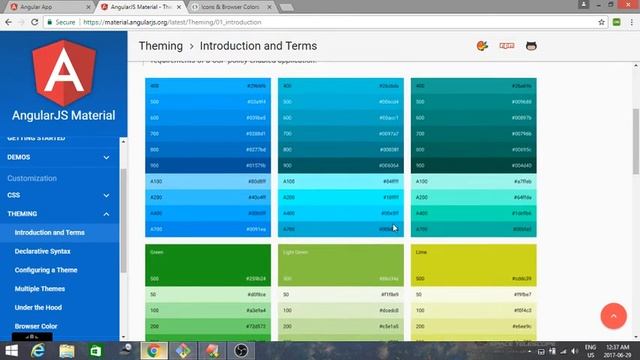Viewport: 640px width, 360px height.
Task: Open the Chrome three-dot menu
Action: pos(631,22)
